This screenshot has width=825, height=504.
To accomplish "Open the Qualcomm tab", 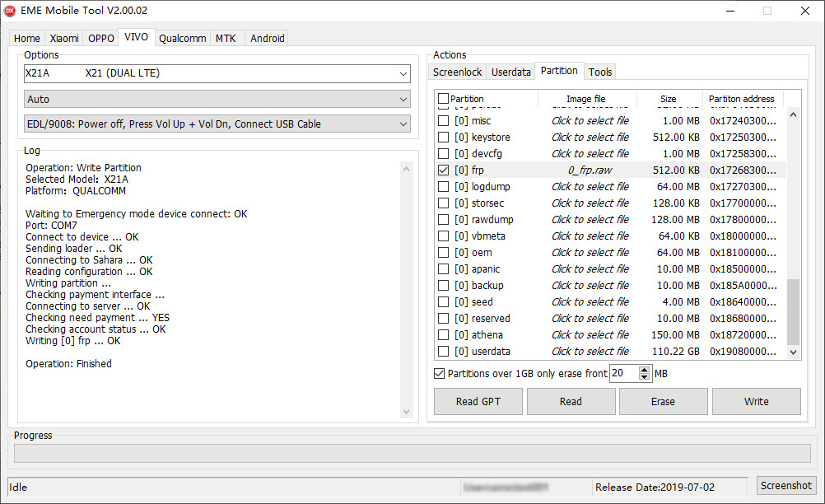I will point(183,39).
